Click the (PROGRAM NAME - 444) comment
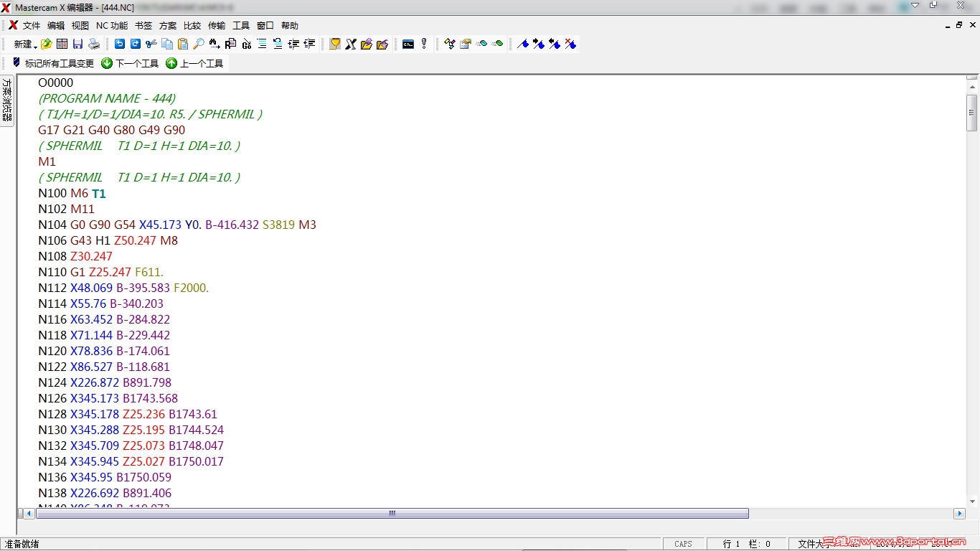Screen dimensions: 980x551 click(107, 98)
